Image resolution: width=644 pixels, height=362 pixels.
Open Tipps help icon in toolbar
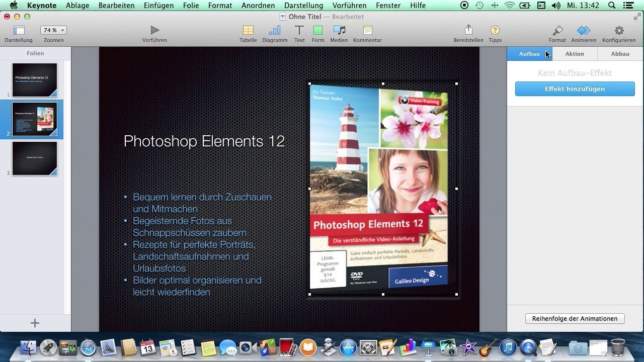tap(495, 31)
